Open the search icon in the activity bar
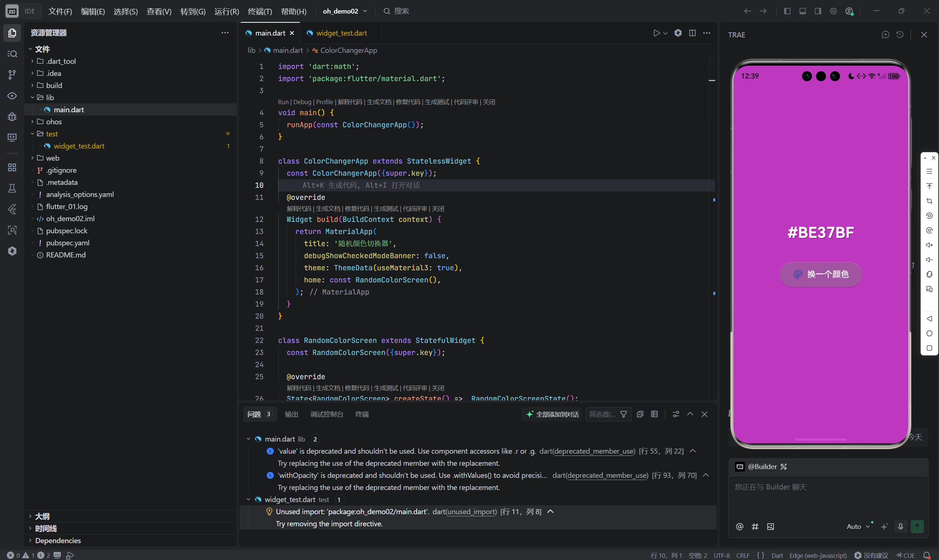The height and width of the screenshot is (560, 939). tap(12, 54)
